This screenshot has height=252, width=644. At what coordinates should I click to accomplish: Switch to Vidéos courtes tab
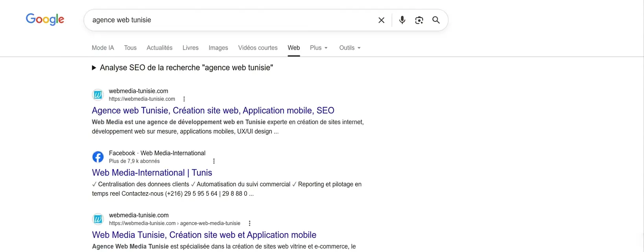258,48
